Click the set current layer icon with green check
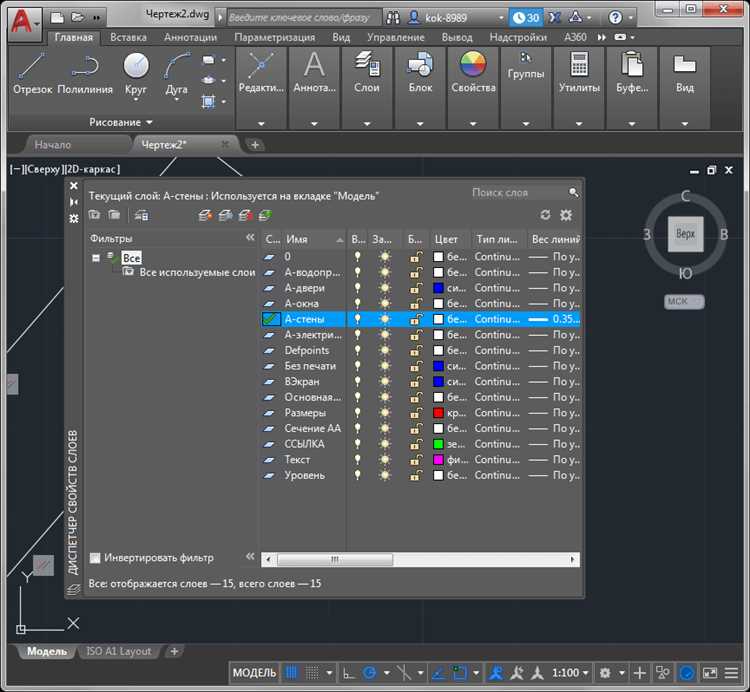Image resolution: width=750 pixels, height=692 pixels. pos(265,216)
